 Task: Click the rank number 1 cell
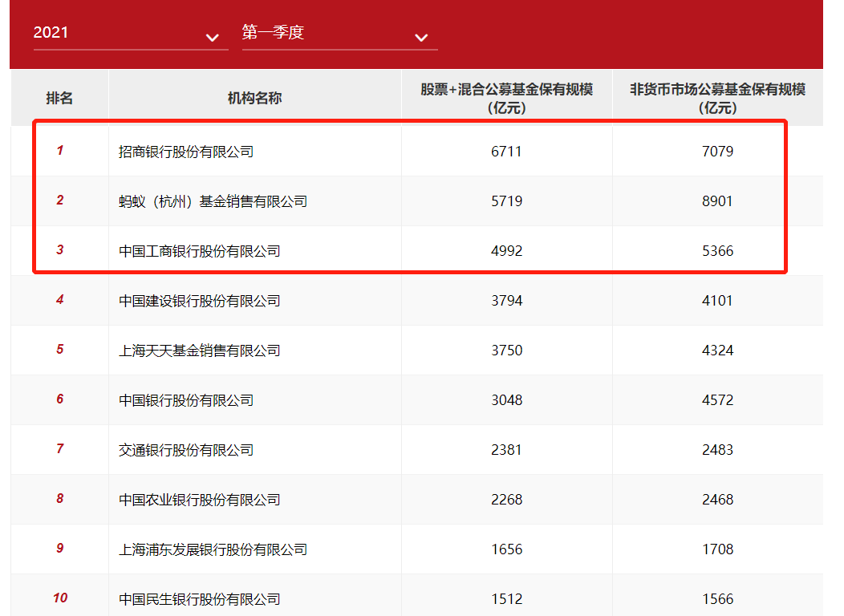tap(59, 151)
